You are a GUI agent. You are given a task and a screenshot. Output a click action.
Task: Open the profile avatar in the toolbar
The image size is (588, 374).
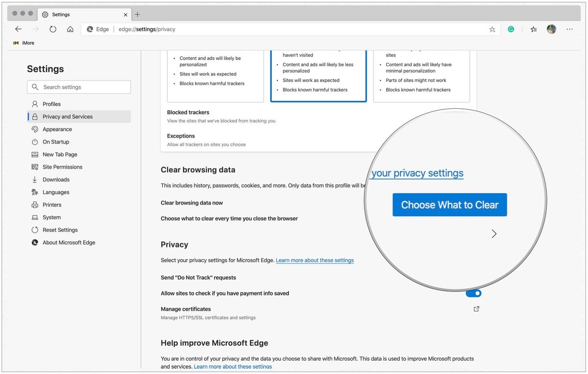point(551,29)
